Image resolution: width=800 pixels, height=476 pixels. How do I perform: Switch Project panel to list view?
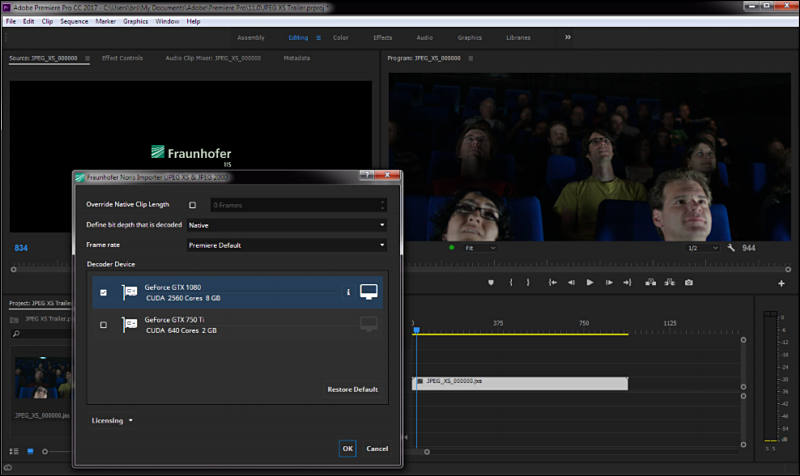[x=14, y=451]
